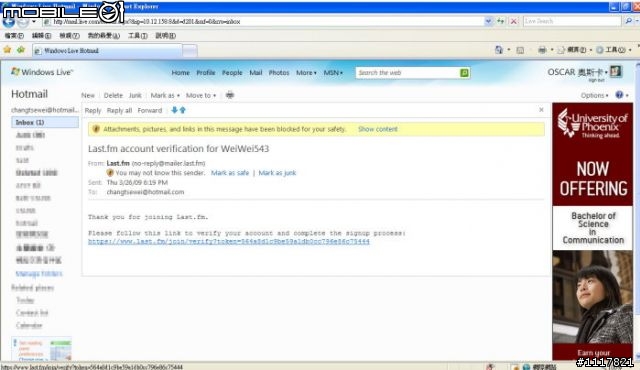Click the Hotmail print message icon
The image size is (640, 370).
pyautogui.click(x=230, y=95)
